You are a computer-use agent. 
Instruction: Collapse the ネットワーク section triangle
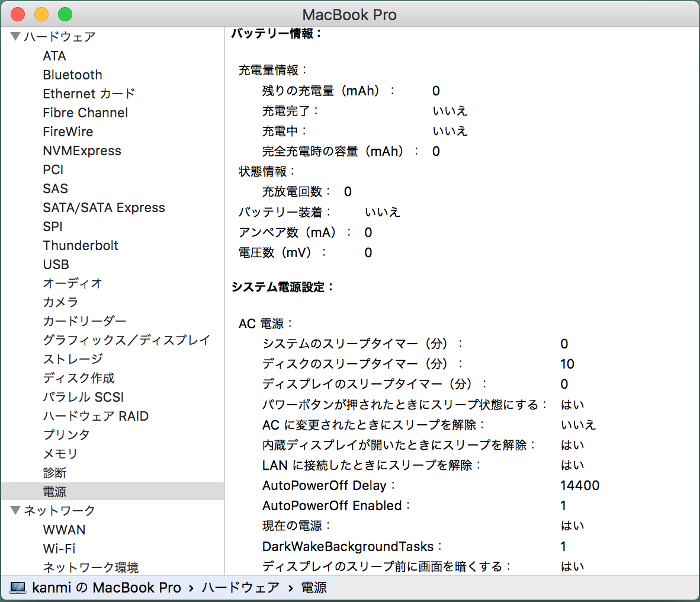pos(15,510)
